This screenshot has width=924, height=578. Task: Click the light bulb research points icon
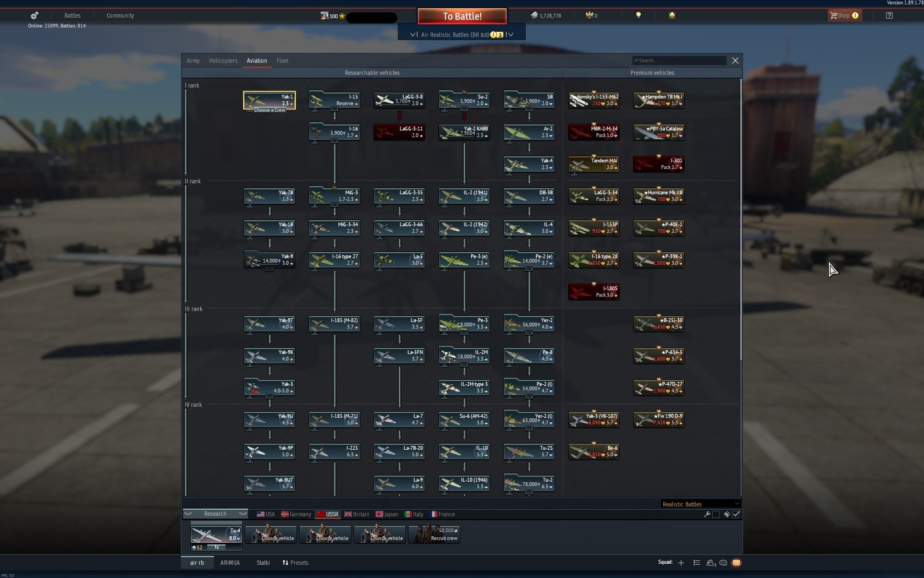click(x=639, y=15)
